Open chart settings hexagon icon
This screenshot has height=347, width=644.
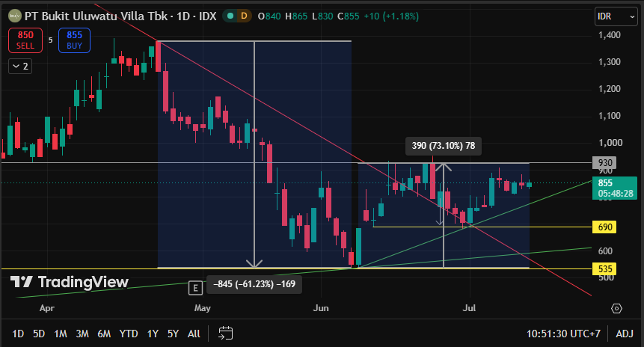616,308
